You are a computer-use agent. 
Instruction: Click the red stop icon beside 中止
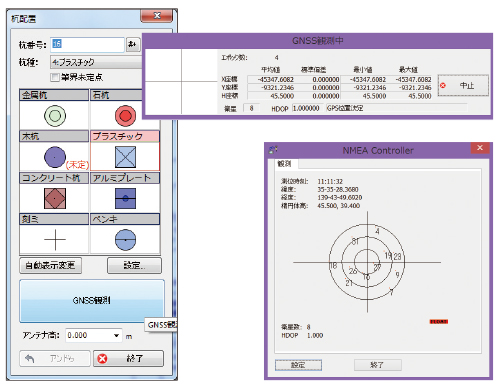click(x=443, y=86)
